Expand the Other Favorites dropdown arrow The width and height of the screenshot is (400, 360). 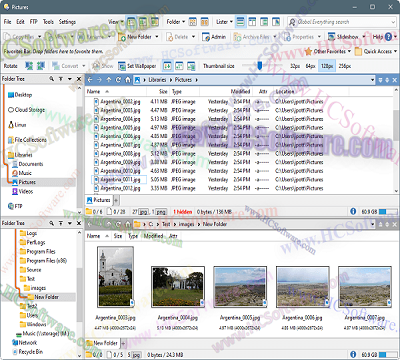[349, 51]
